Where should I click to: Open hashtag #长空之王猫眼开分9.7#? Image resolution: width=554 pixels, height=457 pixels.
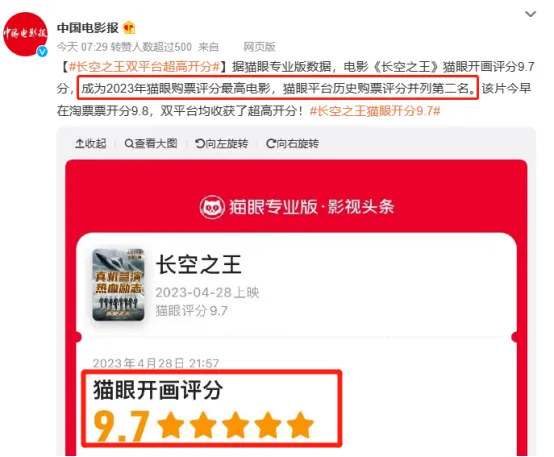tap(375, 111)
